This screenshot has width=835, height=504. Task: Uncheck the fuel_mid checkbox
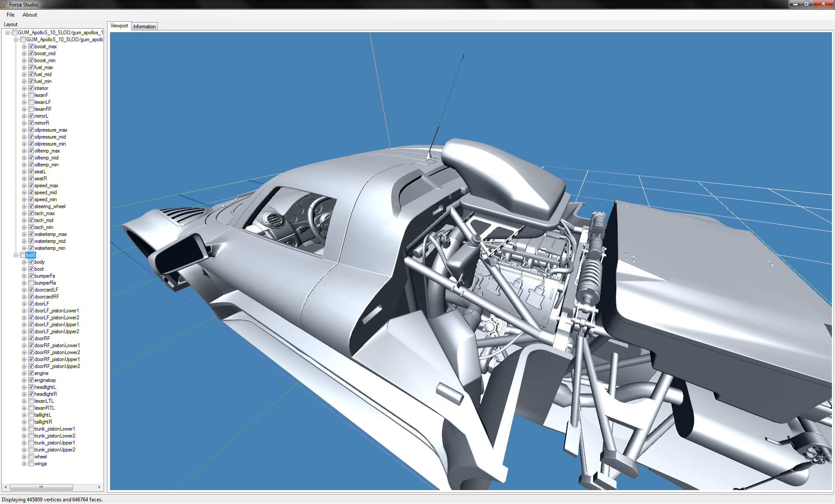pyautogui.click(x=31, y=74)
